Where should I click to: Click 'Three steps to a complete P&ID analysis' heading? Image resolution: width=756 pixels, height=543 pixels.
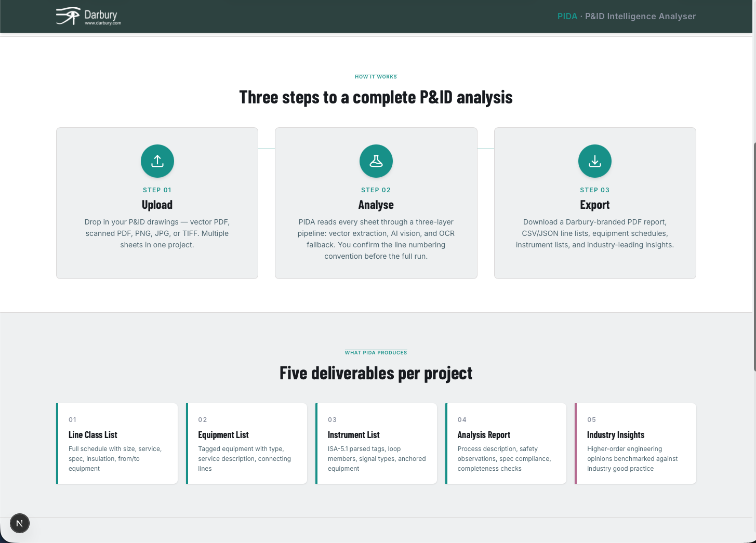(376, 97)
